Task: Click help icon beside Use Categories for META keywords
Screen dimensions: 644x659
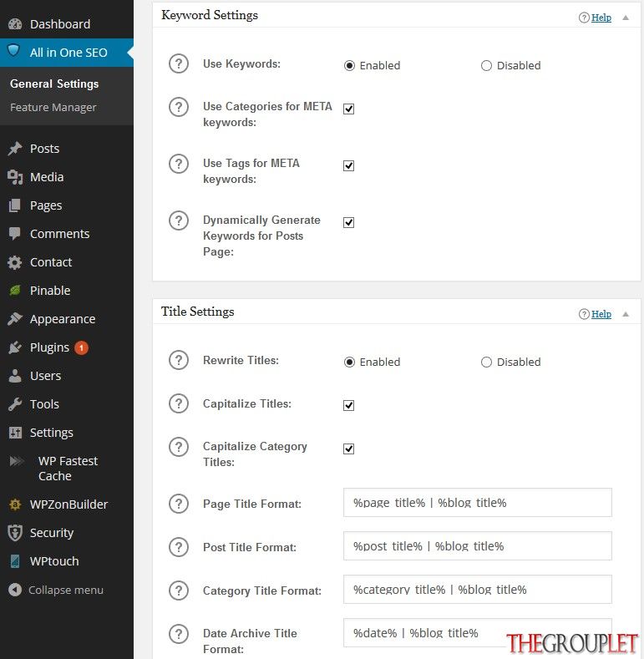Action: (179, 107)
